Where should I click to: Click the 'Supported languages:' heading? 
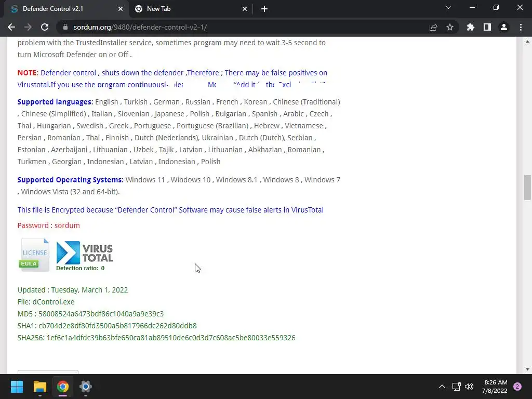point(55,102)
